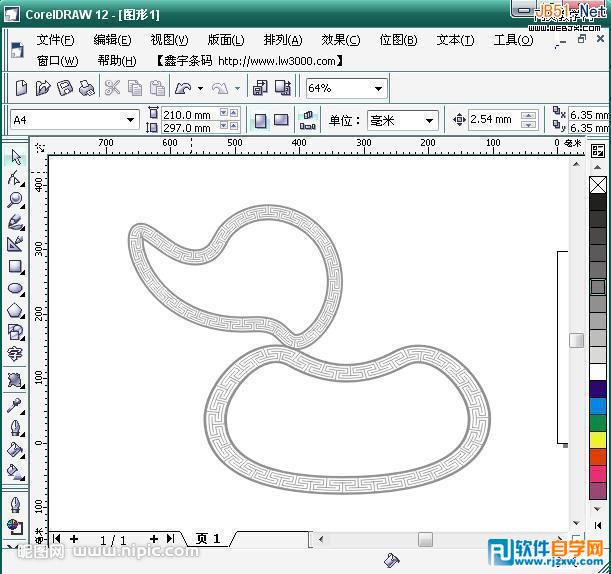Image resolution: width=611 pixels, height=574 pixels.
Task: Click the Cut scissors icon
Action: pyautogui.click(x=112, y=88)
